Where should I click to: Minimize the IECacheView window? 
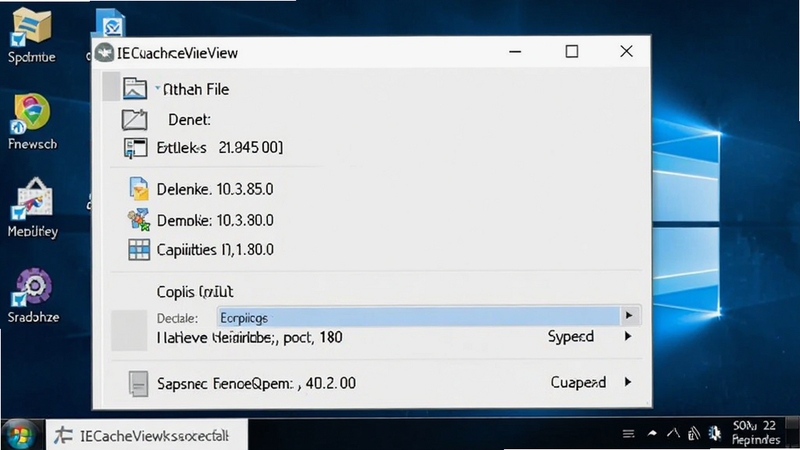515,52
